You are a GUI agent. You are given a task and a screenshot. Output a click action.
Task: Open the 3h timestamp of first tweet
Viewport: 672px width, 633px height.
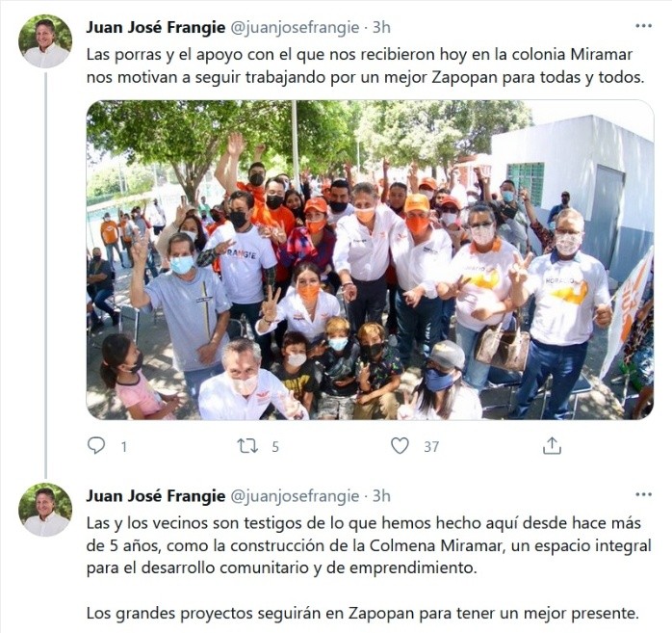click(381, 27)
